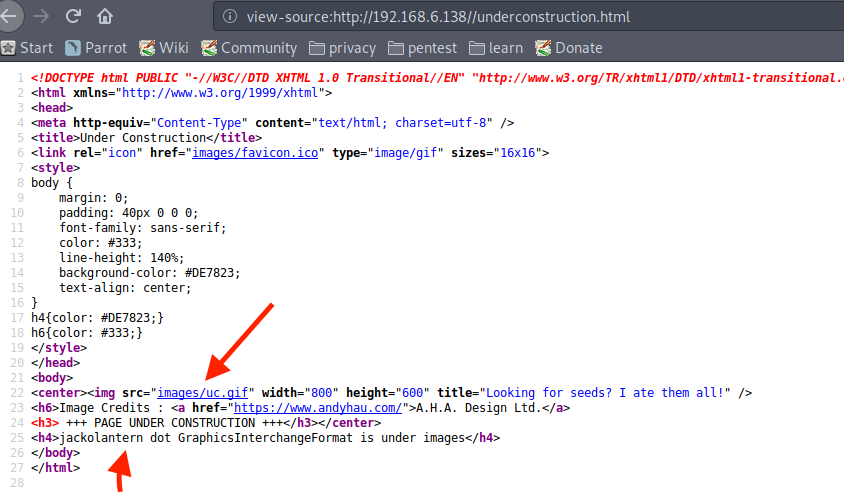Click the 'Under Construction' title text
The height and width of the screenshot is (495, 844).
[143, 138]
